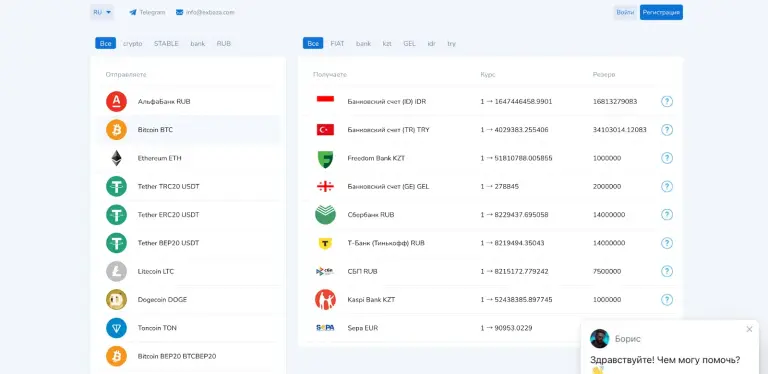Select Ethereum ETH row label
The width and height of the screenshot is (768, 374).
(160, 158)
